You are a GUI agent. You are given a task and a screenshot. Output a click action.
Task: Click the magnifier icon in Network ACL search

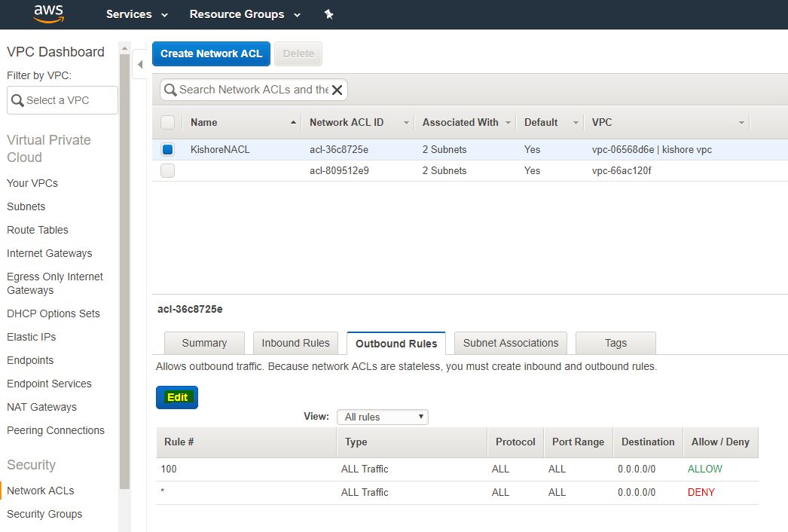[x=170, y=90]
